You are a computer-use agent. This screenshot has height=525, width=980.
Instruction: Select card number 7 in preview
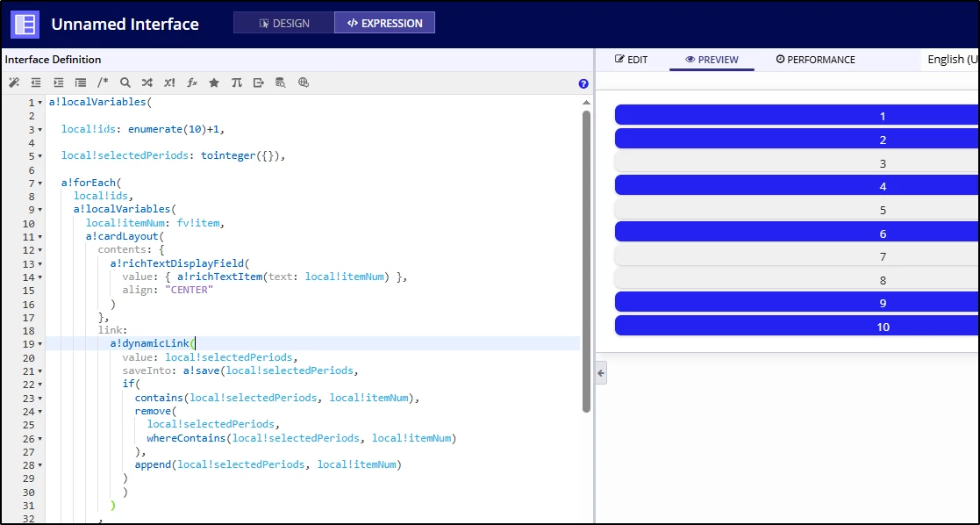tap(798, 256)
